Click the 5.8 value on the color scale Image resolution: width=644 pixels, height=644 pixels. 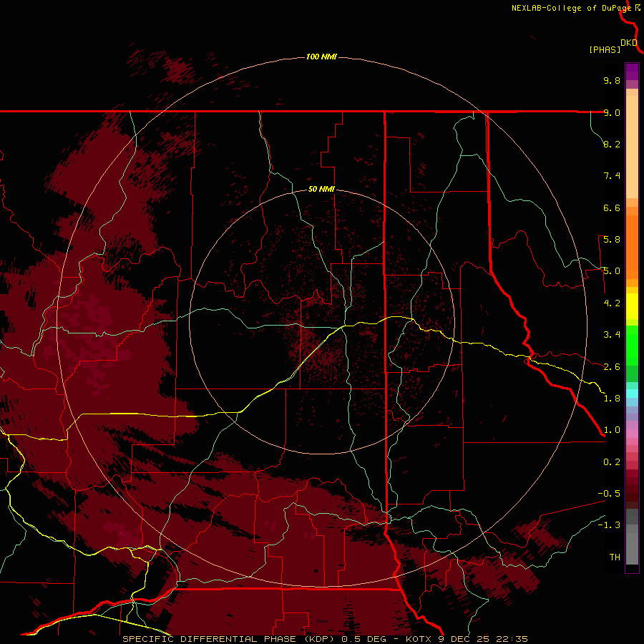pos(612,240)
